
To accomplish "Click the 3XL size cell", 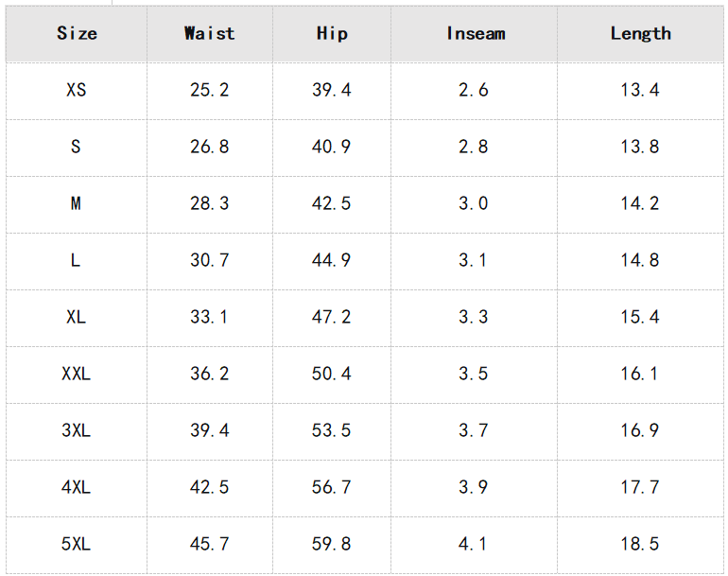I will click(77, 431).
